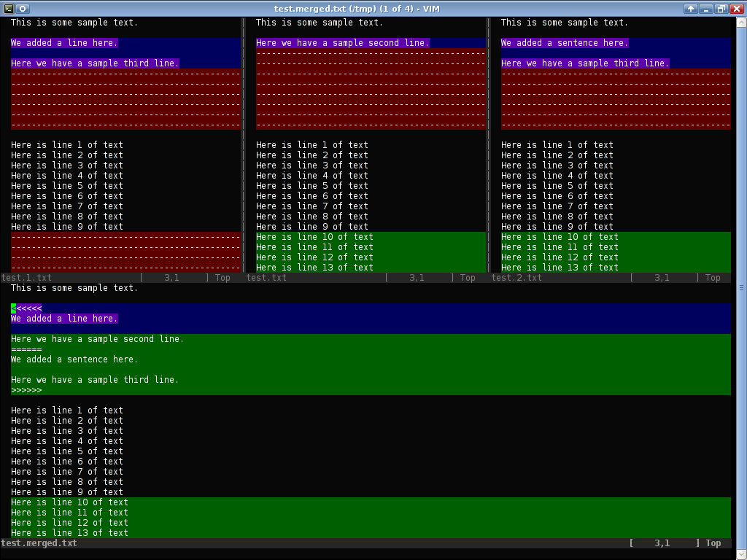This screenshot has width=747, height=560.
Task: Click 'Here is line 7 of text' in merged pane
Action: (66, 472)
